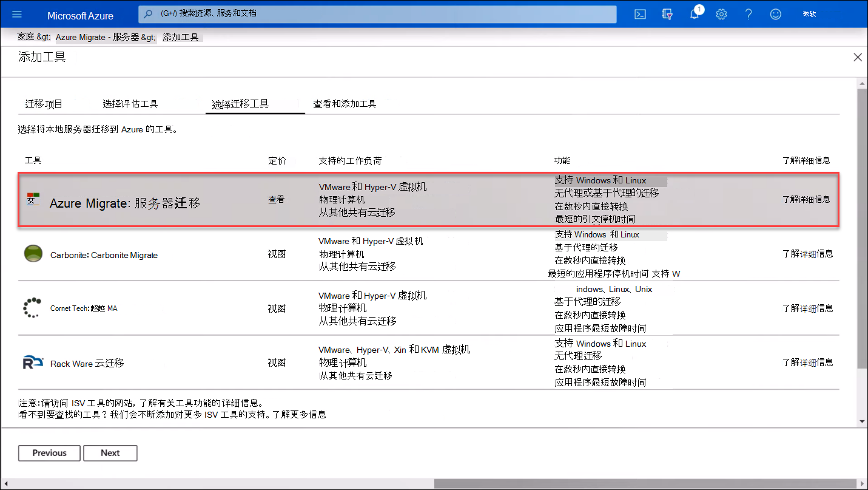Switch to the 选择评估工具 tab

(x=130, y=104)
